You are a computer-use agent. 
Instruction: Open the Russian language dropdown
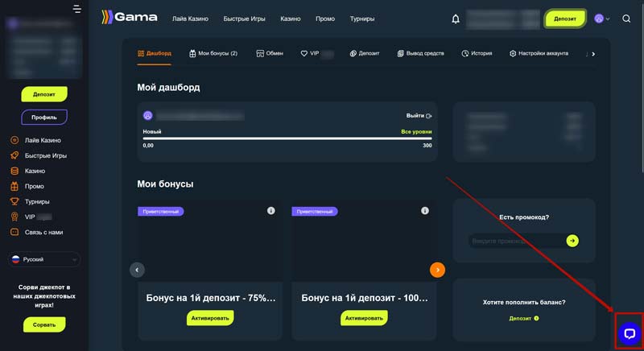(44, 260)
